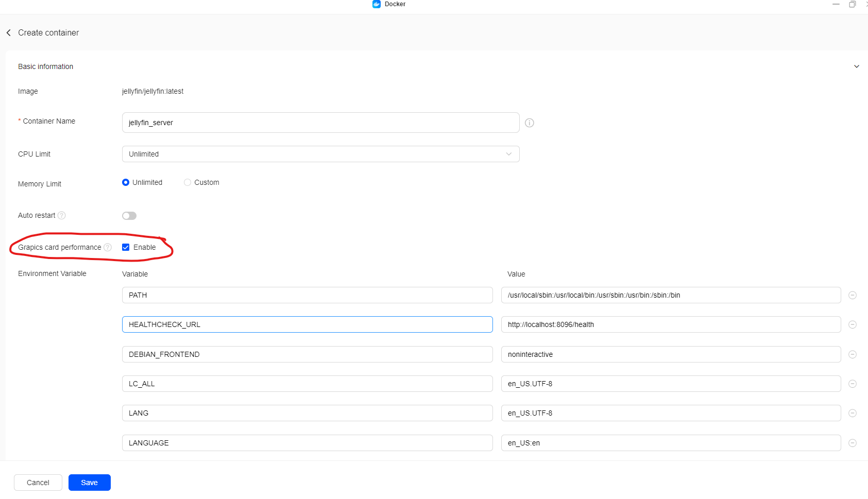The image size is (868, 499).
Task: Open the CPU Limit dropdown
Action: [320, 154]
